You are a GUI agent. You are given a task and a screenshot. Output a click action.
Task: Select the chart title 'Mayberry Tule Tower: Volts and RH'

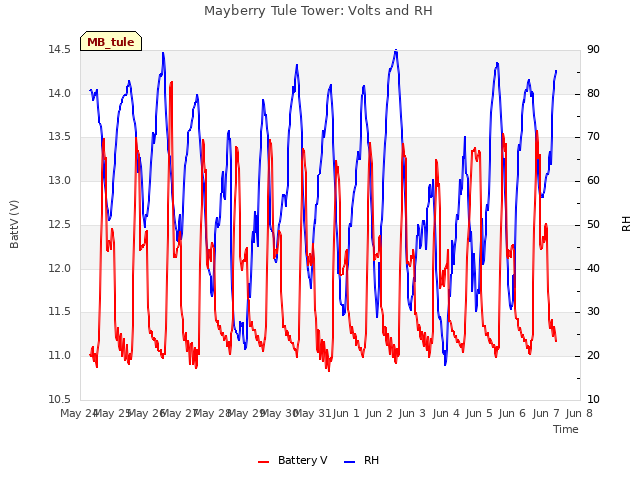(x=318, y=10)
